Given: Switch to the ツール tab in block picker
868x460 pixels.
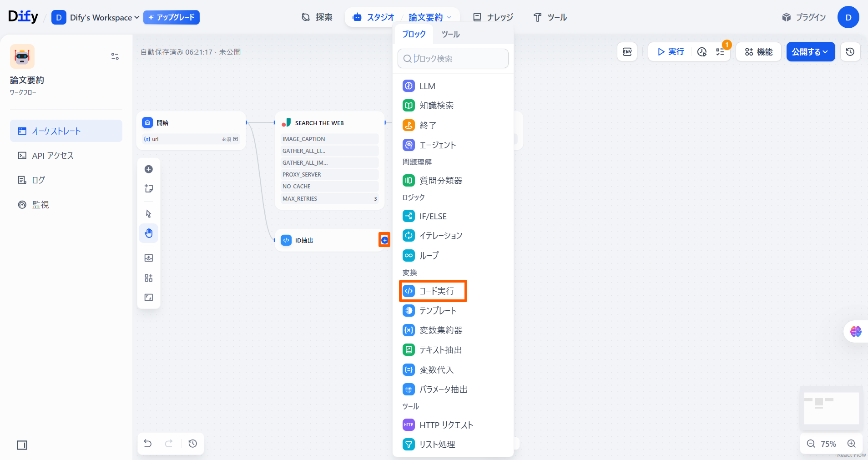Looking at the screenshot, I should tap(450, 35).
